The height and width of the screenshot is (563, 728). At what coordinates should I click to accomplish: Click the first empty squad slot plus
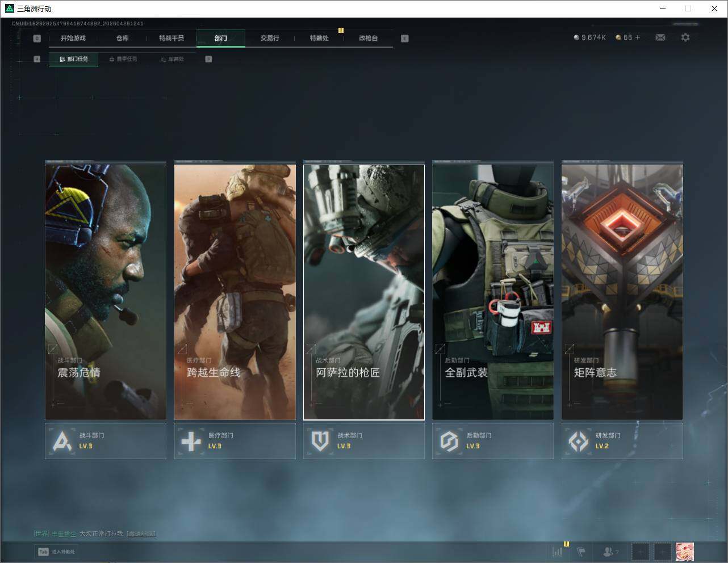pos(641,551)
